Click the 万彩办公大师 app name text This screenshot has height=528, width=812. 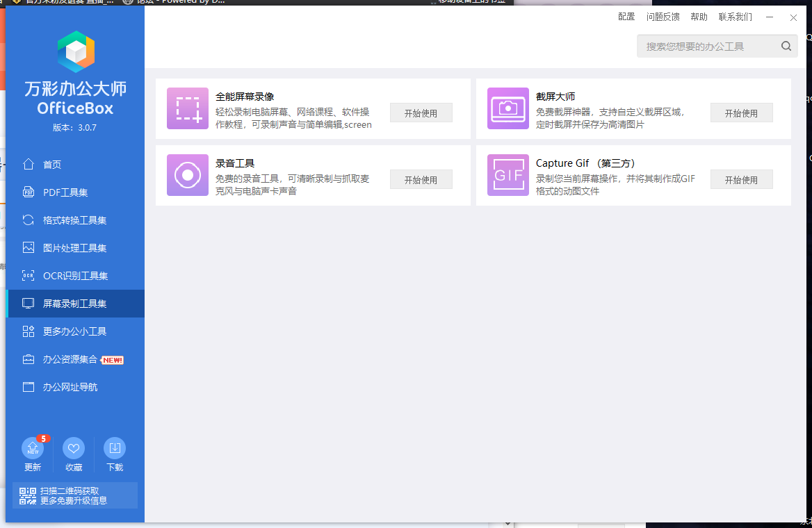point(76,88)
